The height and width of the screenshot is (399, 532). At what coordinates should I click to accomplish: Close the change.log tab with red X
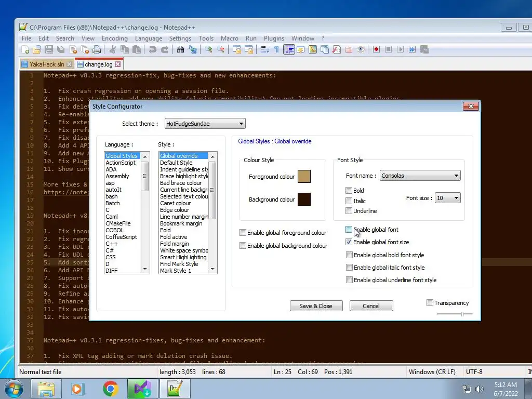click(117, 64)
